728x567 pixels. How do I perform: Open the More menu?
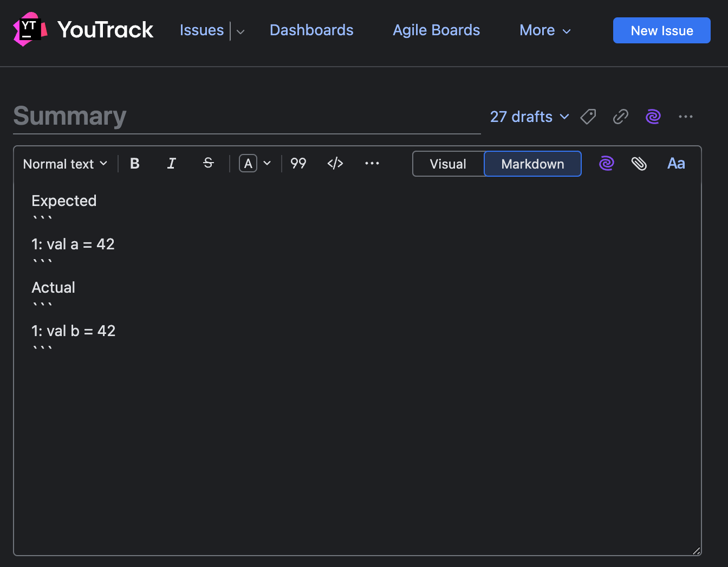545,30
